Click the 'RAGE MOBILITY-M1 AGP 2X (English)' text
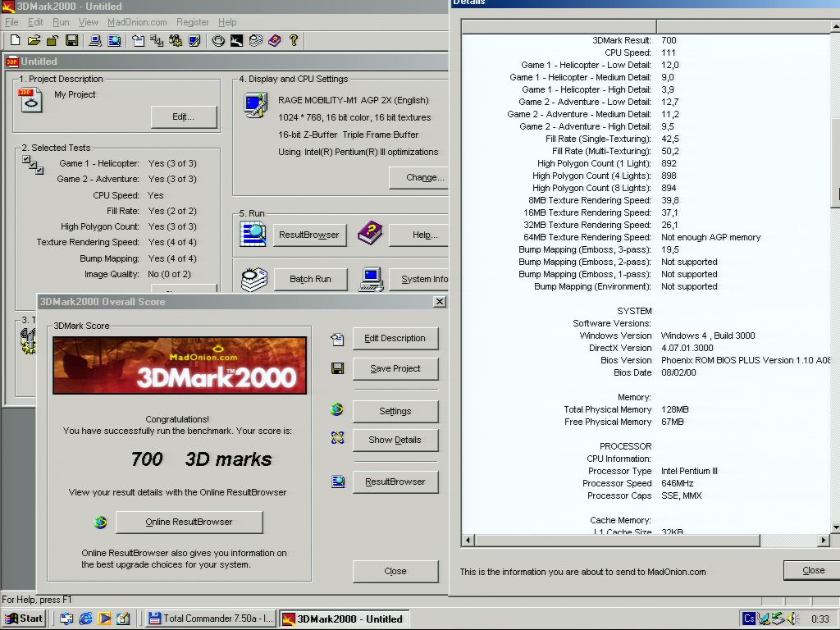The height and width of the screenshot is (630, 840). [x=353, y=100]
